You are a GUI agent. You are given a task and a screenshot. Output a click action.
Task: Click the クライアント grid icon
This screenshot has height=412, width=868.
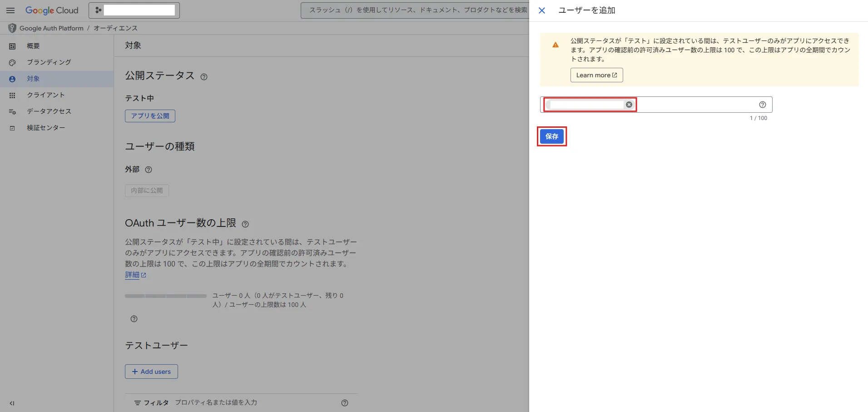[12, 95]
